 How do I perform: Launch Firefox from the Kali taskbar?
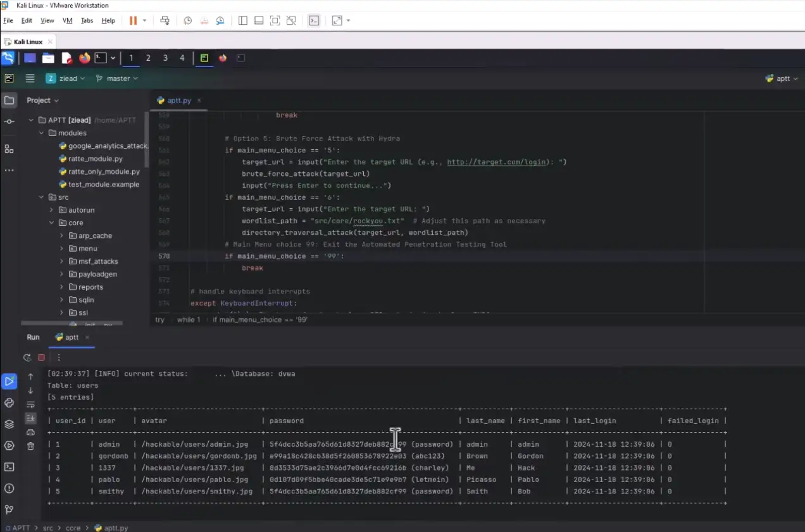pyautogui.click(x=84, y=58)
